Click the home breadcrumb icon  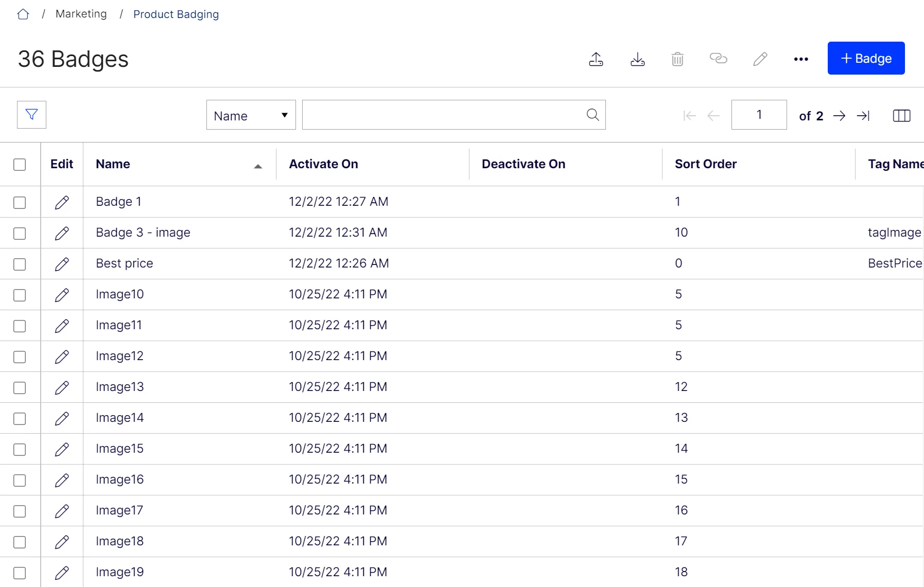(23, 14)
